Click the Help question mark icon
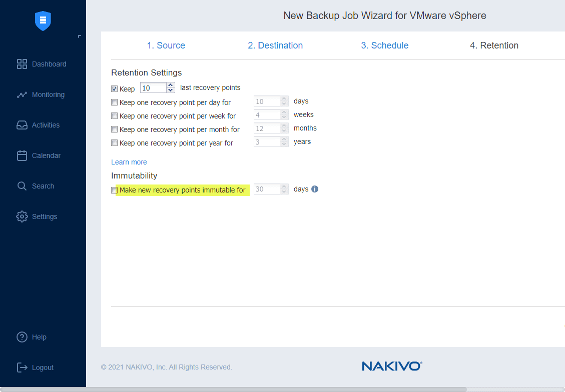 click(x=22, y=337)
